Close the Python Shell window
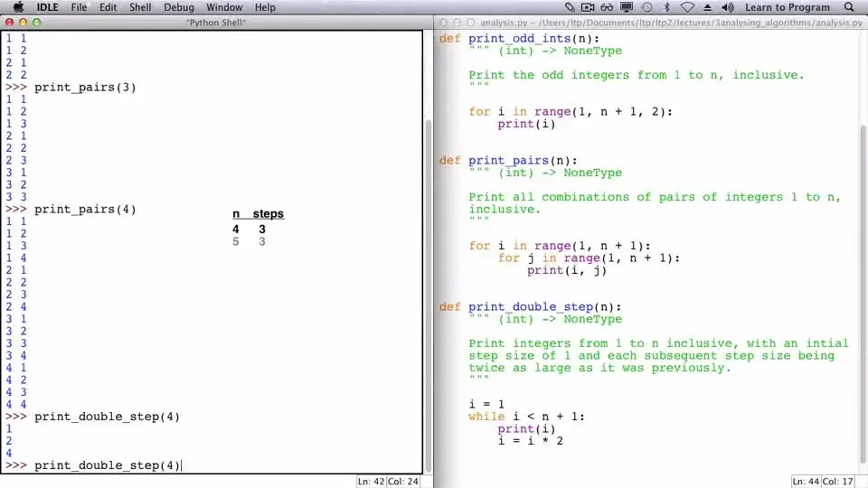 [9, 23]
